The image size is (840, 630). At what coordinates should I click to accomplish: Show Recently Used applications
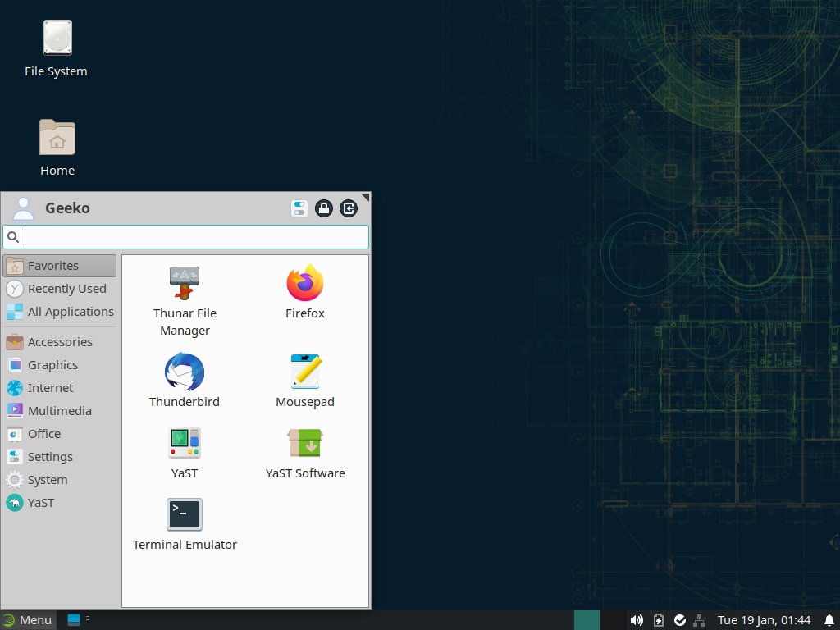[x=59, y=289]
